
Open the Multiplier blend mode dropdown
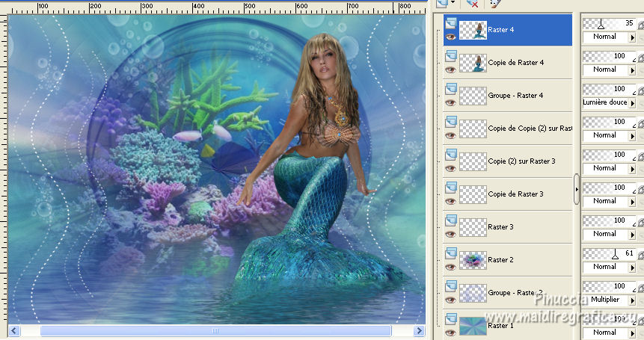pyautogui.click(x=632, y=300)
